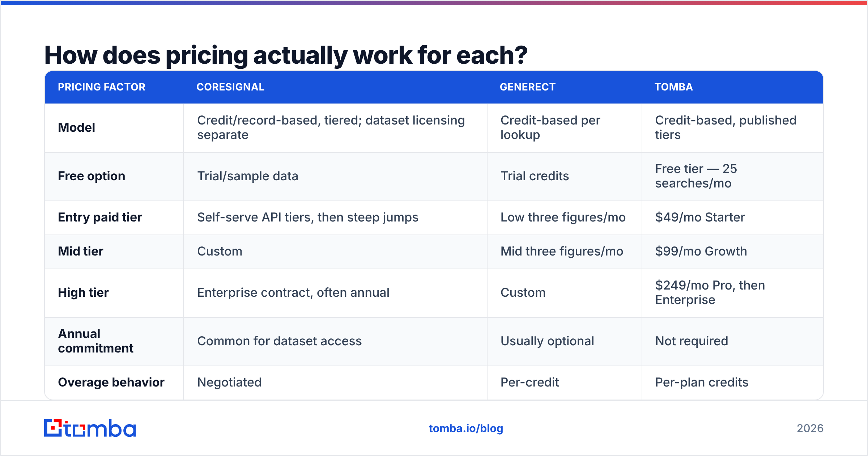This screenshot has height=456, width=868.
Task: Select the 'PRICING FACTOR' column header
Action: [x=102, y=87]
